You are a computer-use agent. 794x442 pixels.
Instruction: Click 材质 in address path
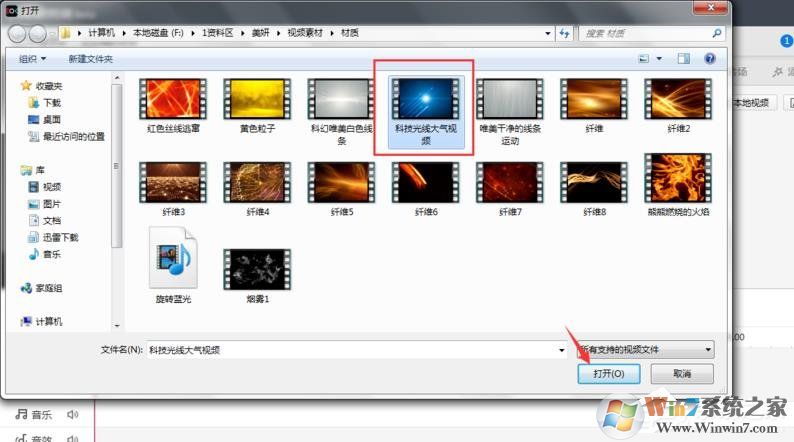[x=350, y=33]
